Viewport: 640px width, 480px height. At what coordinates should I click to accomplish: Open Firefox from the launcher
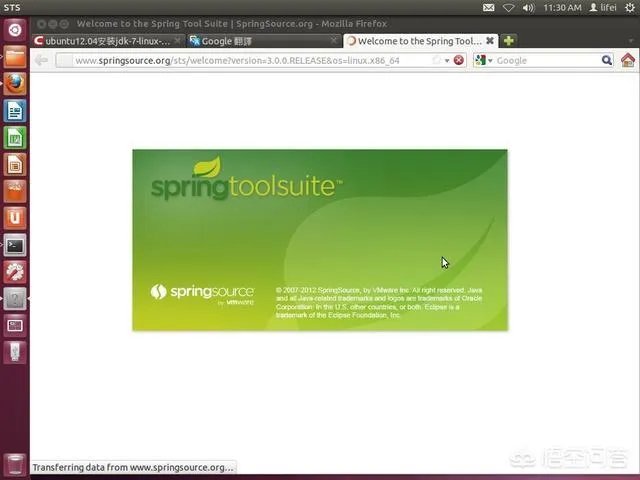coord(15,84)
